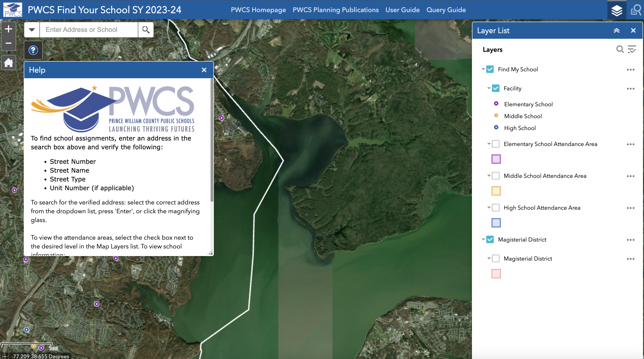Collapse the Find My School group
The width and height of the screenshot is (644, 359).
click(483, 69)
